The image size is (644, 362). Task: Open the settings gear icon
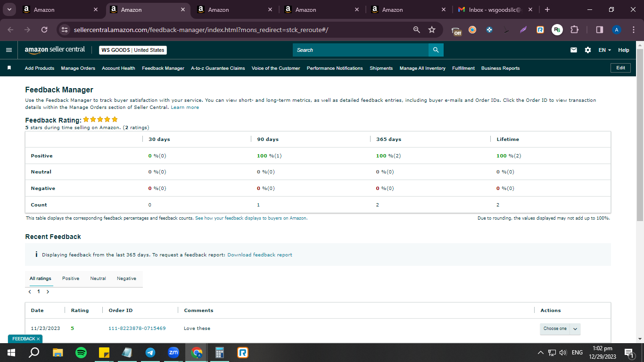pyautogui.click(x=587, y=50)
